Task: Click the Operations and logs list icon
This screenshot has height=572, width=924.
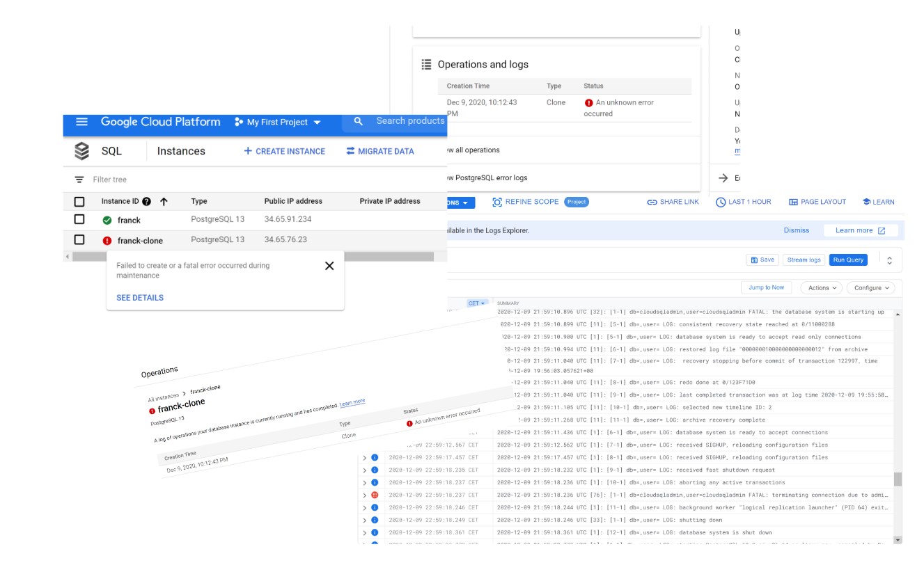Action: coord(427,64)
